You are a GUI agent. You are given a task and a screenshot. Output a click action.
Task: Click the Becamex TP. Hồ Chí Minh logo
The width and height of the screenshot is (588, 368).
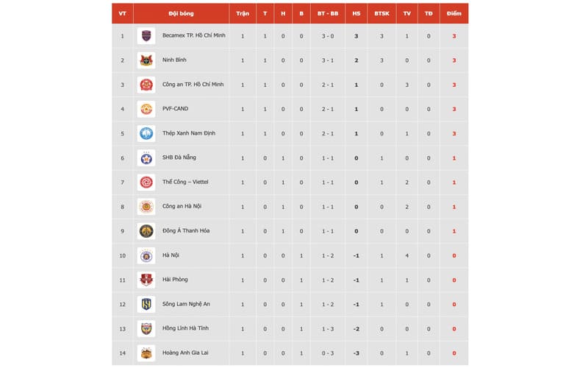pos(146,36)
